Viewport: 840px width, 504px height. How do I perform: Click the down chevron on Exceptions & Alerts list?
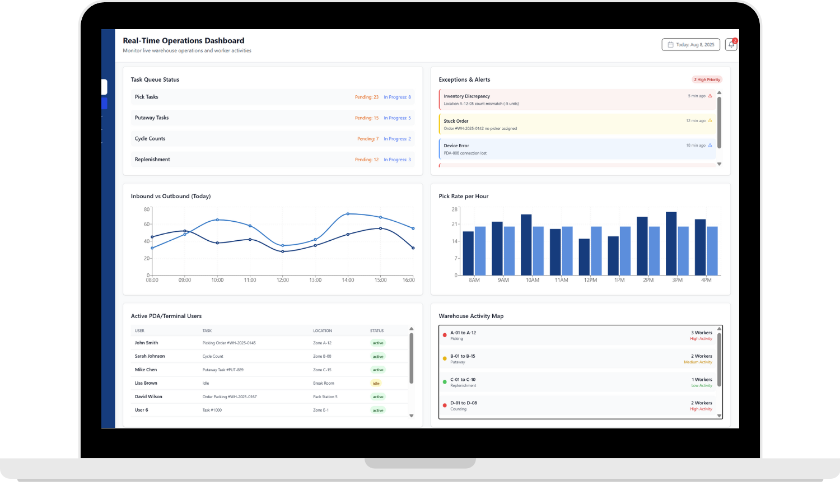(x=720, y=164)
